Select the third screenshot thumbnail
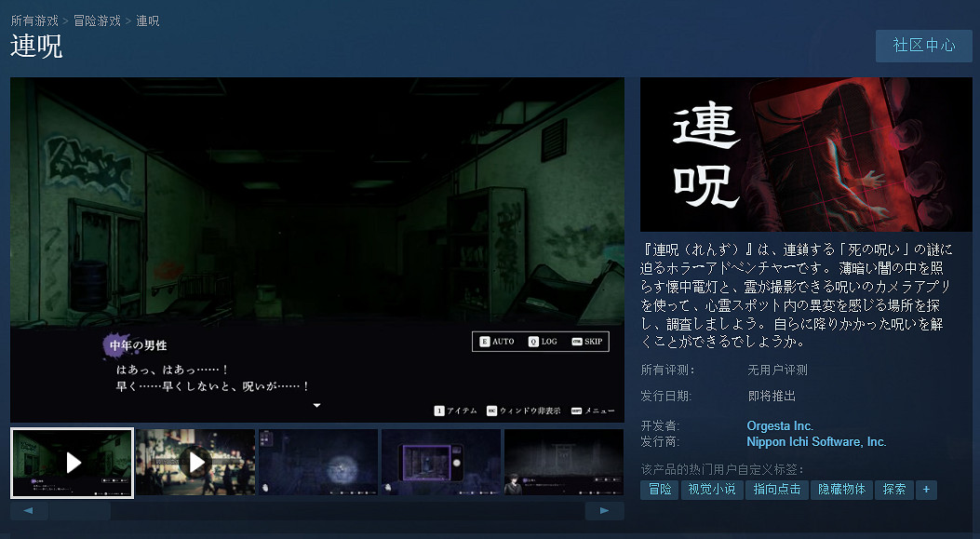The width and height of the screenshot is (980, 539). 318,462
